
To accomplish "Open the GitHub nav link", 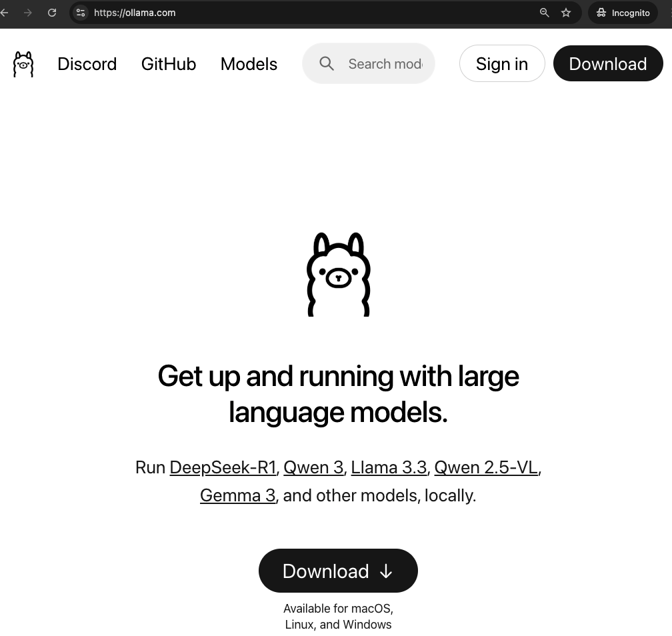I will (169, 64).
